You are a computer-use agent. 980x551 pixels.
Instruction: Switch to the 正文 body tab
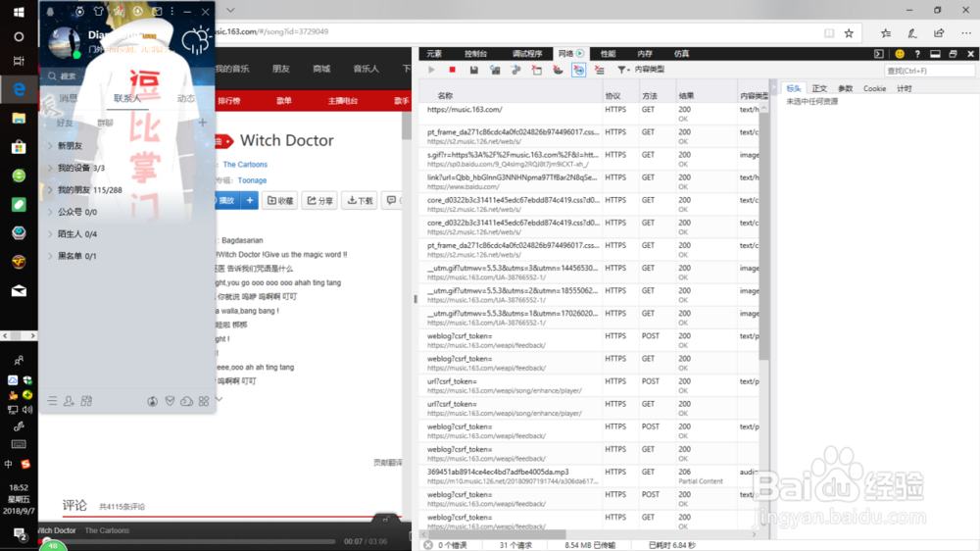tap(819, 89)
